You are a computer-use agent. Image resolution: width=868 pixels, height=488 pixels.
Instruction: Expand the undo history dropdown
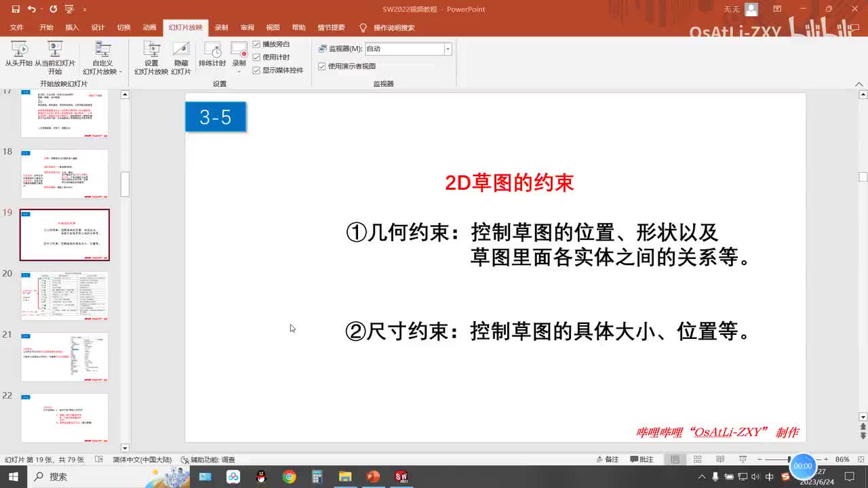point(41,9)
